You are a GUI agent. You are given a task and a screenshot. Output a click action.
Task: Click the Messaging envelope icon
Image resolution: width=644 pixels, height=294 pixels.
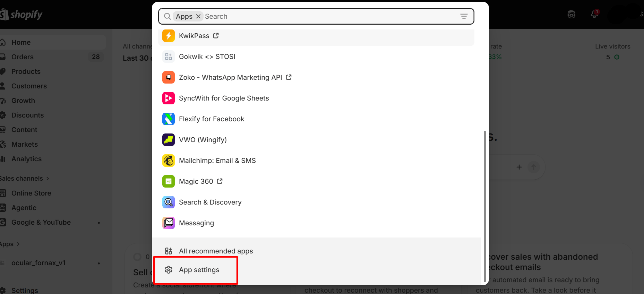169,223
